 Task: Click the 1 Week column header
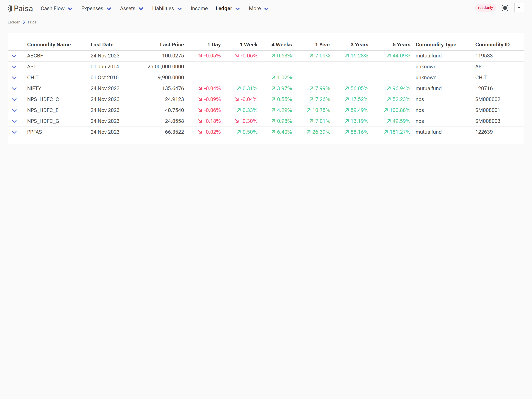pyautogui.click(x=249, y=45)
